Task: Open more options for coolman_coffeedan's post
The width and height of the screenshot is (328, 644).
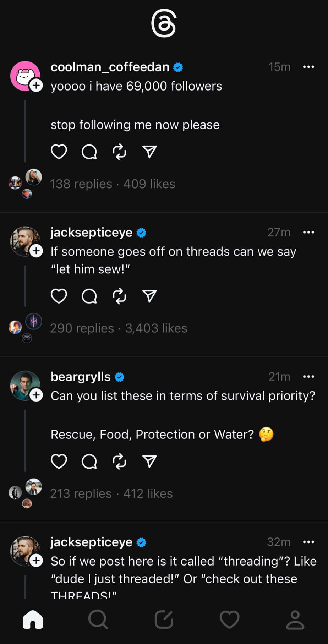Action: 308,67
